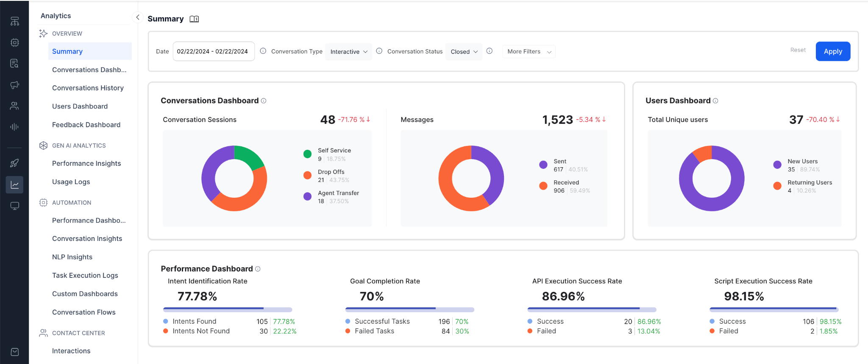Screen dimensions: 868x364
Task: Toggle the orange Returning Users legend dot
Action: tap(777, 186)
